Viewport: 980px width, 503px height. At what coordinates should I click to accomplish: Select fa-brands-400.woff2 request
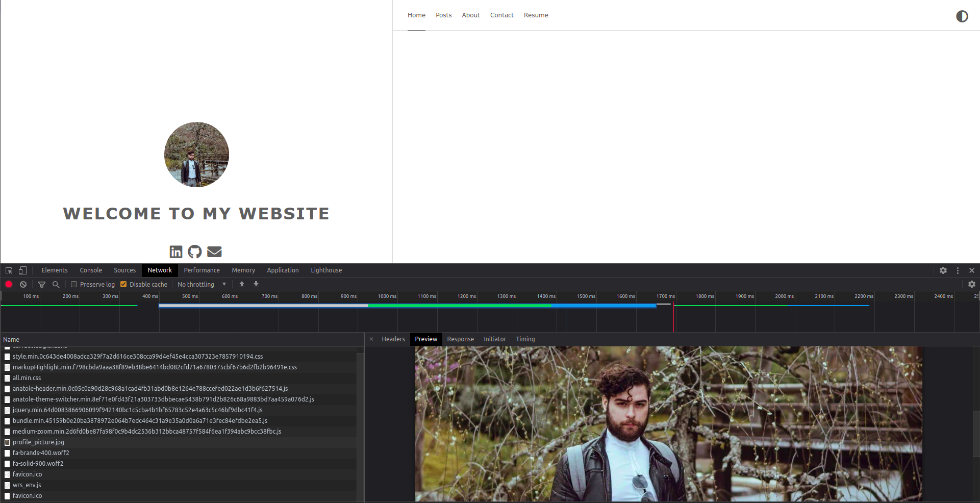tap(179, 453)
